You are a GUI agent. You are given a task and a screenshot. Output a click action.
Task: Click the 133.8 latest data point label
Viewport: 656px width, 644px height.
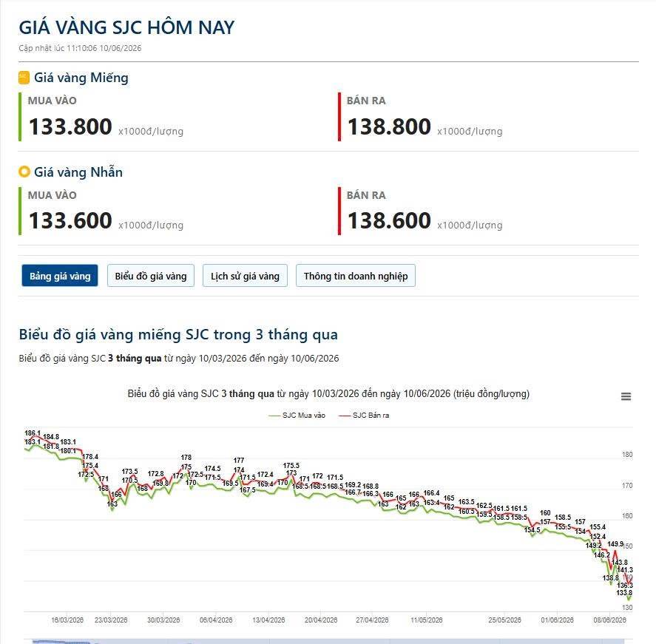click(624, 592)
